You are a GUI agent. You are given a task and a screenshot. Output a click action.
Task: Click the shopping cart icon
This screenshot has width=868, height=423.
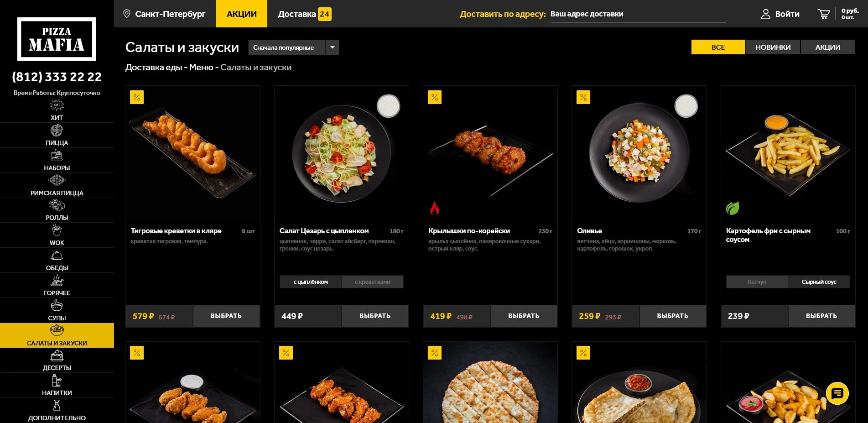tap(824, 14)
